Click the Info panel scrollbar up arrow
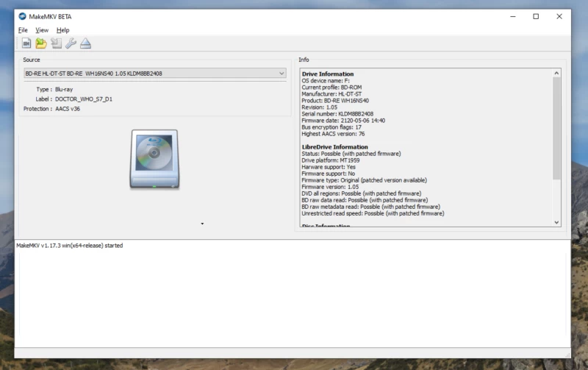This screenshot has height=370, width=588. point(556,74)
